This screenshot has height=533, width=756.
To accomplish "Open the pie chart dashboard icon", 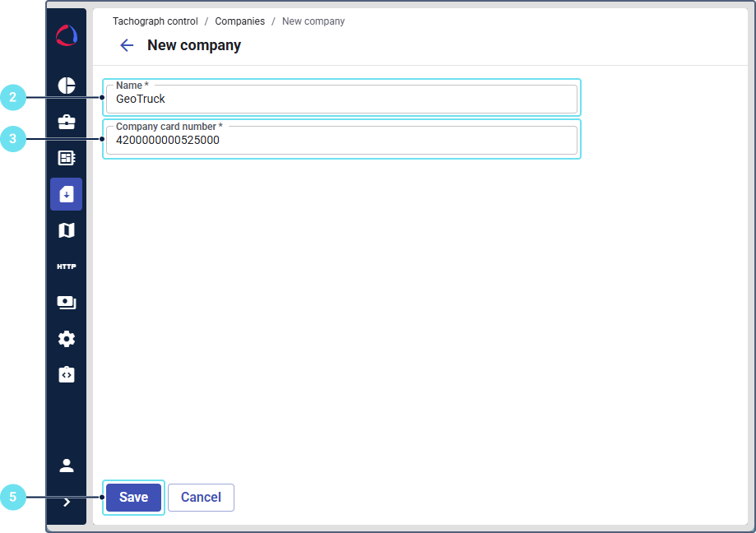I will click(x=67, y=86).
